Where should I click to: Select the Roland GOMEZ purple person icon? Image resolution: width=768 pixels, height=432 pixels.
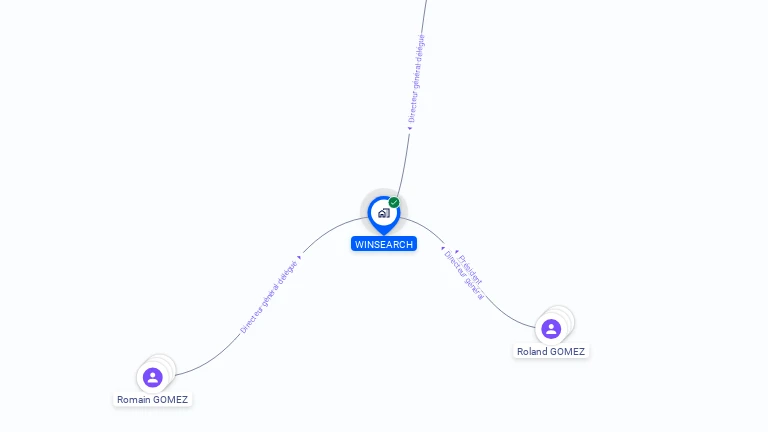point(551,329)
